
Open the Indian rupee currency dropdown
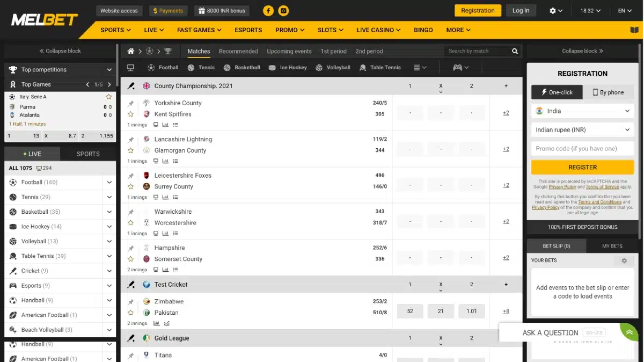tap(582, 130)
